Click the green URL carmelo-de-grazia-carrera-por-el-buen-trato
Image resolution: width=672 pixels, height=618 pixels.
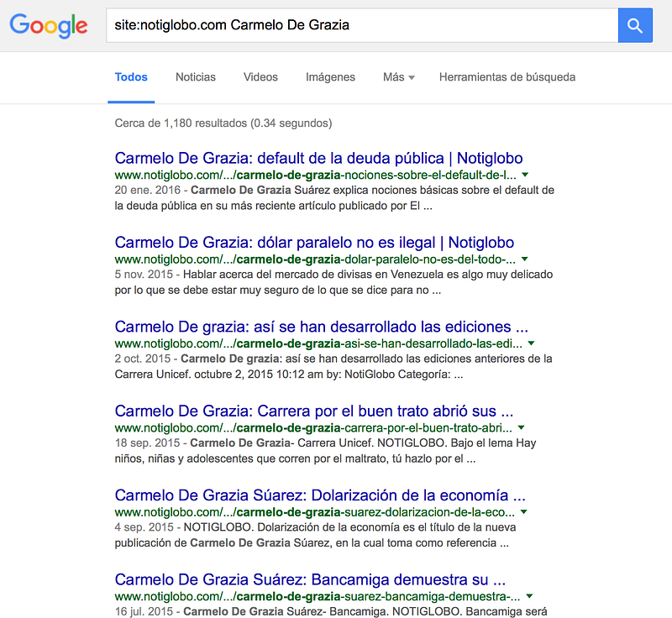pyautogui.click(x=313, y=428)
